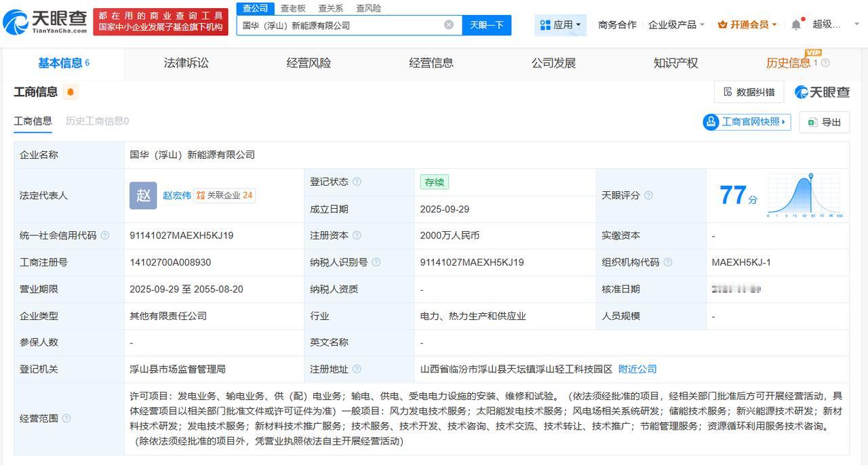Click the 导出 export button
Viewport: 868px width, 465px height.
[x=824, y=122]
